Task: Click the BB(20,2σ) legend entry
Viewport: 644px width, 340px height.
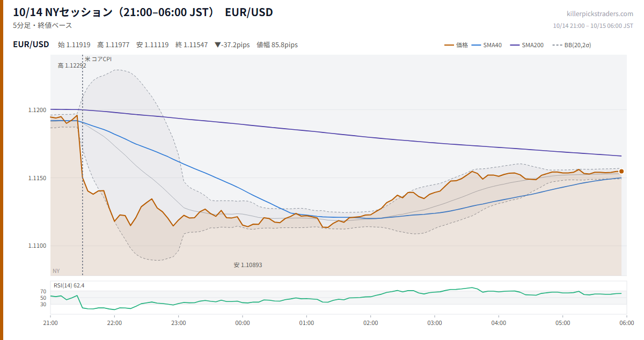Action: [571, 45]
